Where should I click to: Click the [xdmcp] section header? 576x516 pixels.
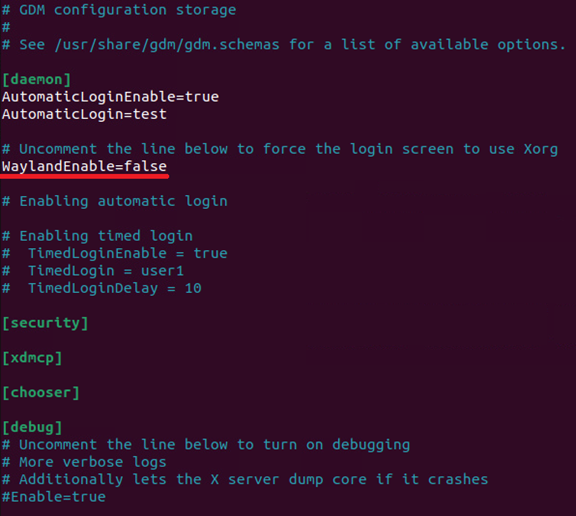click(x=32, y=358)
